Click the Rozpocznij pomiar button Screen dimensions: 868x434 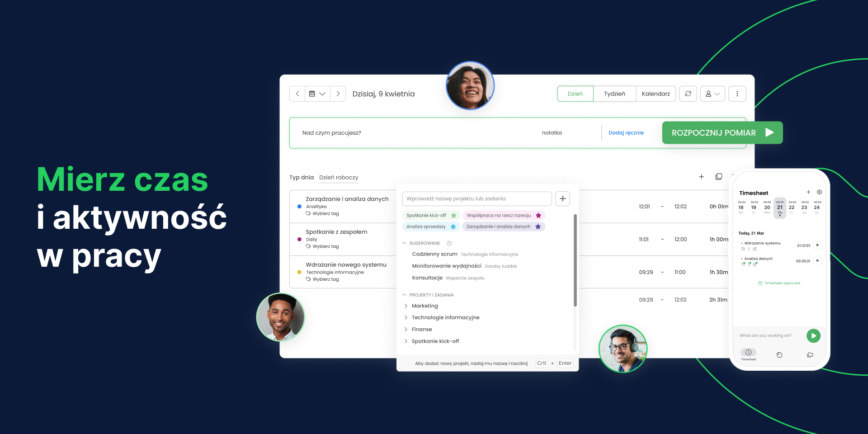(x=722, y=133)
